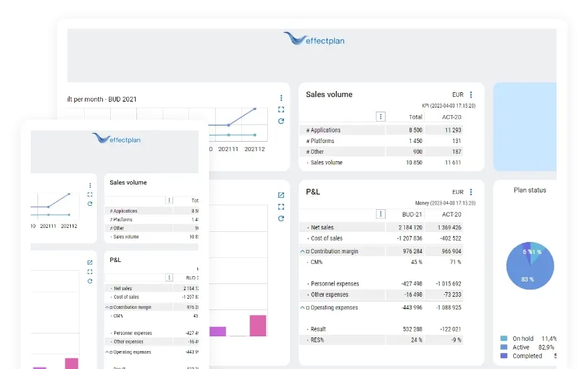Select the CM% row in large P&L table

click(x=382, y=262)
